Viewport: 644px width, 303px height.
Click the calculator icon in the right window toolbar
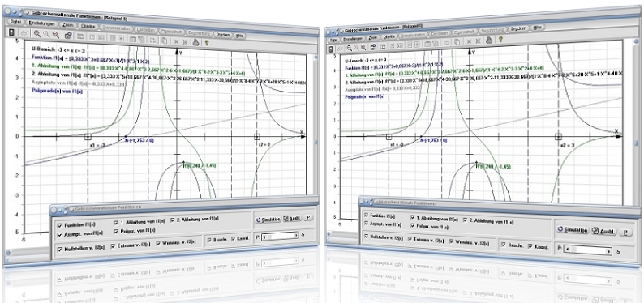tap(332, 49)
